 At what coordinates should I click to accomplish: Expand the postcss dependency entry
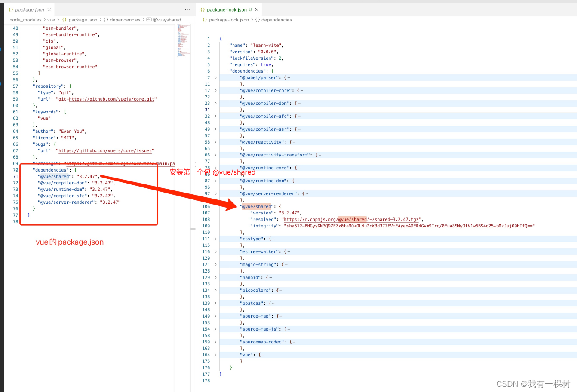[215, 303]
